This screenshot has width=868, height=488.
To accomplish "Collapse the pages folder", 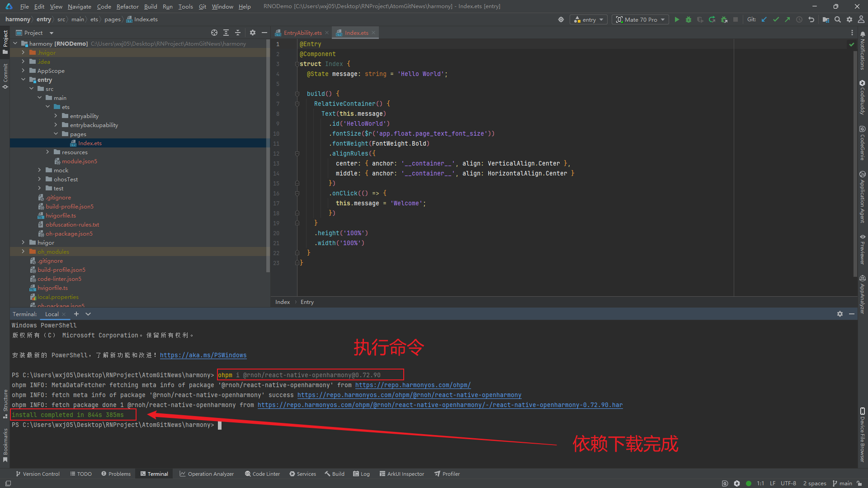I will click(x=56, y=134).
